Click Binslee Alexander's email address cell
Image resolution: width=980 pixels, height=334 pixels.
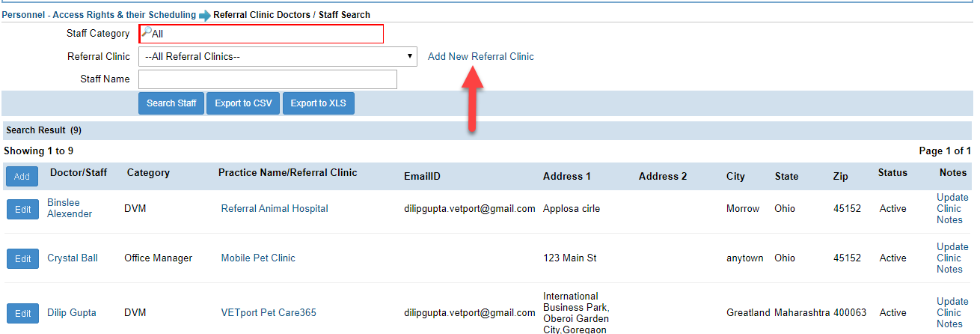pyautogui.click(x=470, y=208)
